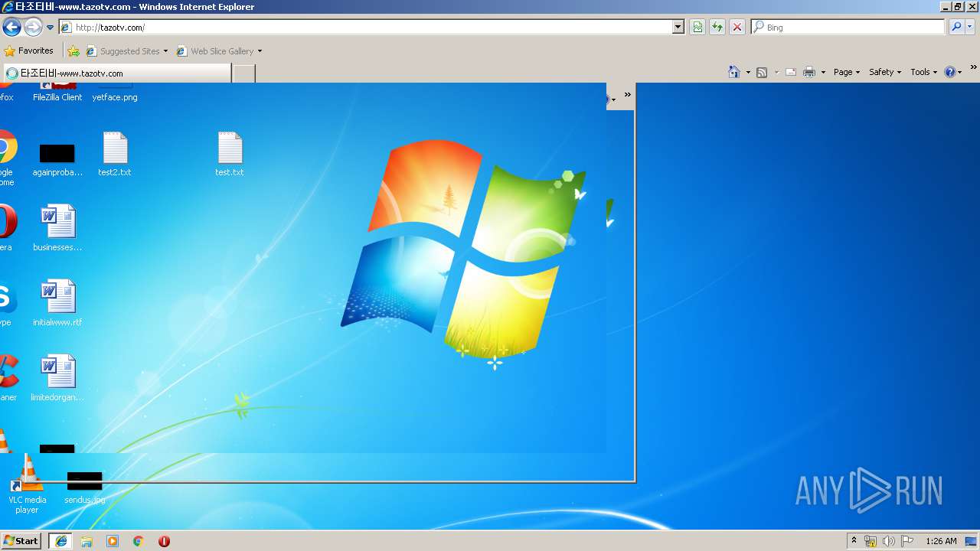Click the FileZilla Client label
Image resolution: width=980 pixels, height=551 pixels.
[x=57, y=97]
